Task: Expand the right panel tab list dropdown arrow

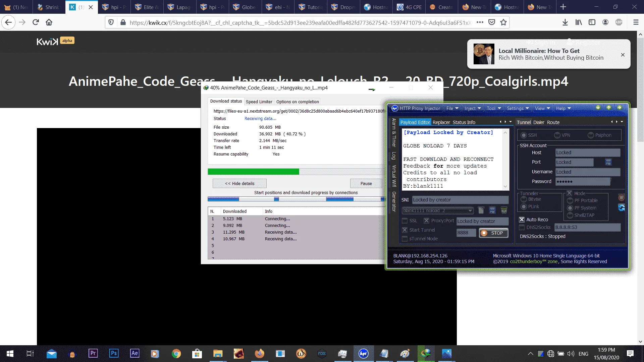Action: click(x=622, y=122)
